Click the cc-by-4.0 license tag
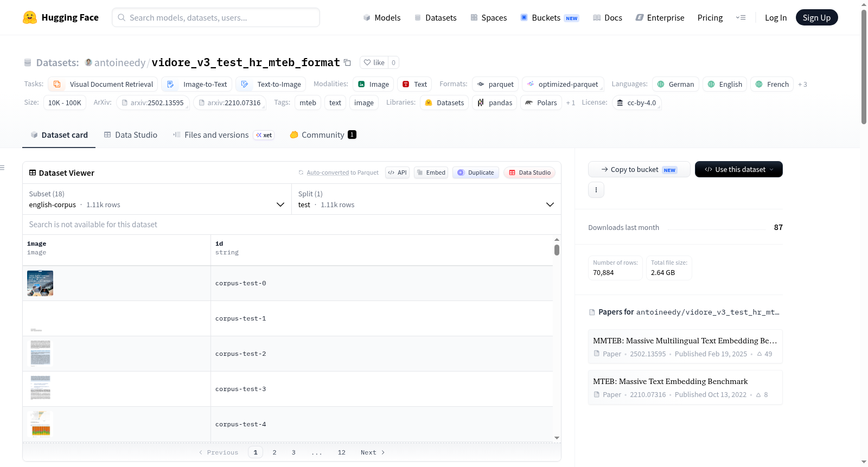This screenshot has width=868, height=467. 637,103
